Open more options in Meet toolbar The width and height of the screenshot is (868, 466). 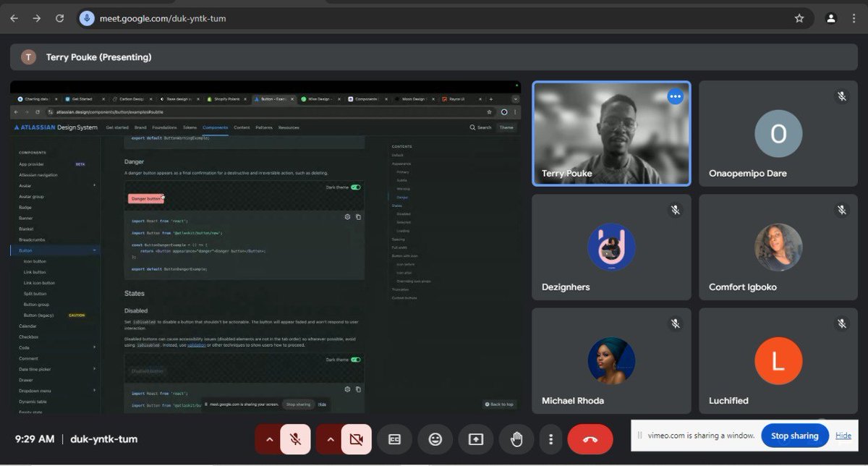point(551,439)
